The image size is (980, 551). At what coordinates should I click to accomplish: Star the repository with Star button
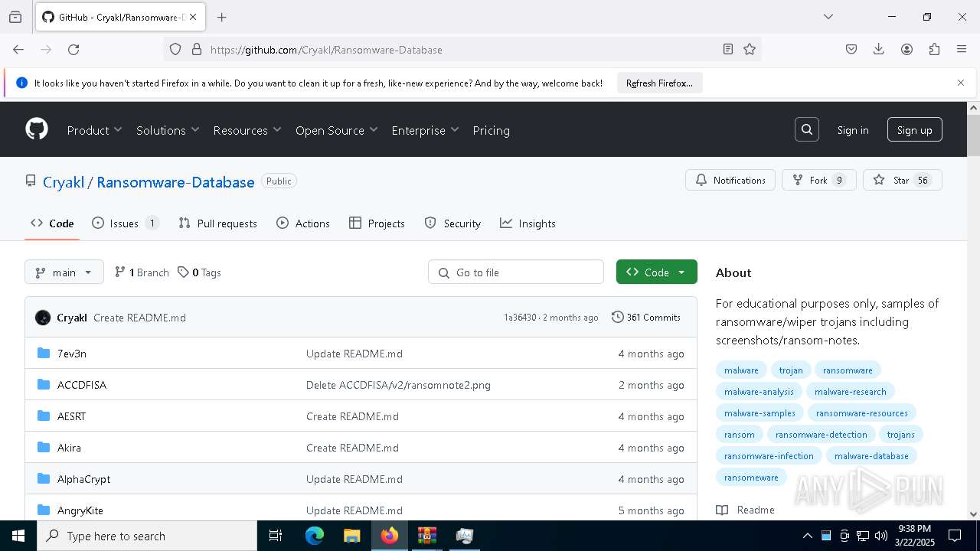coord(903,180)
